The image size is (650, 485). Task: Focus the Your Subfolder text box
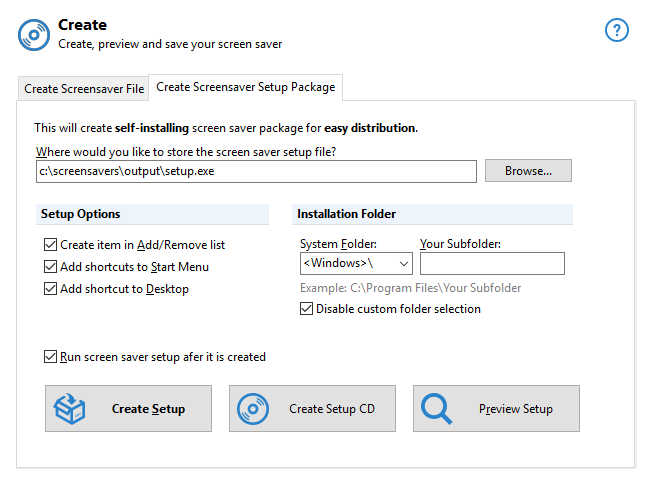[492, 263]
